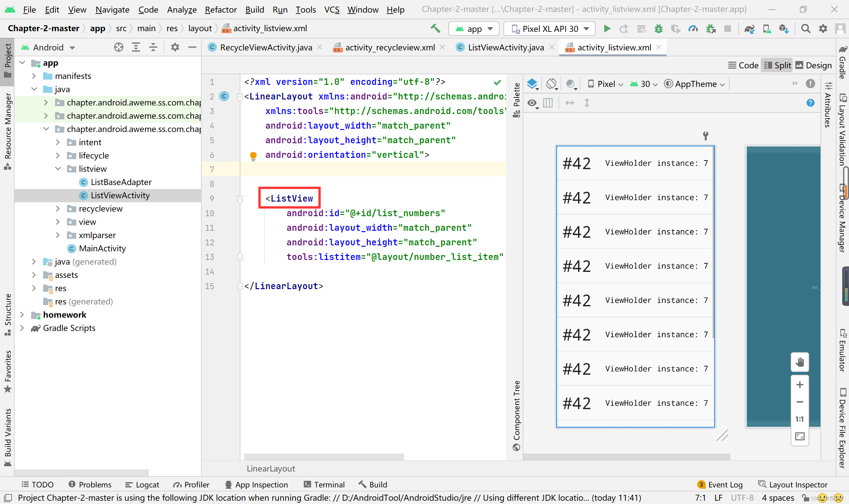Click the green Run app button
Viewport: 849px width, 504px height.
click(607, 29)
